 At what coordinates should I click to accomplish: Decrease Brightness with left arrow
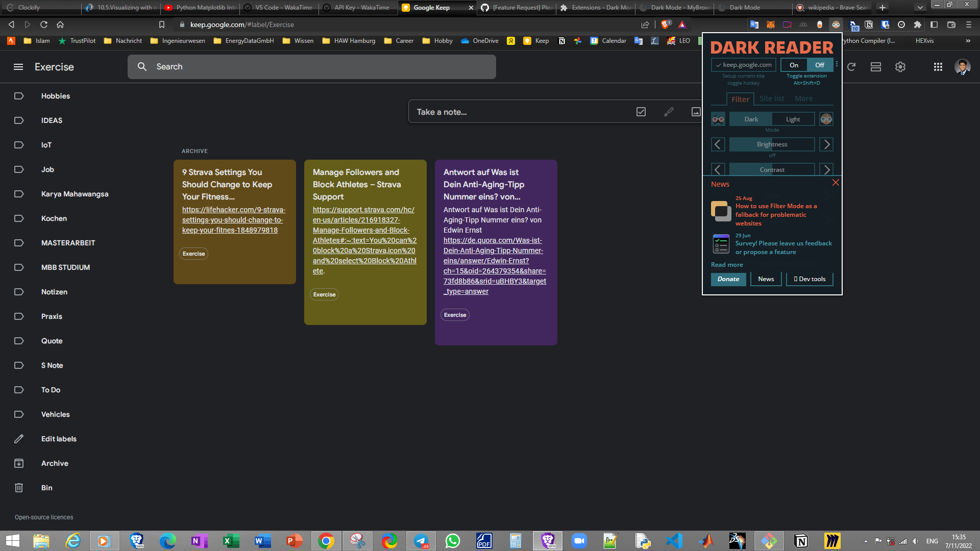coord(718,144)
